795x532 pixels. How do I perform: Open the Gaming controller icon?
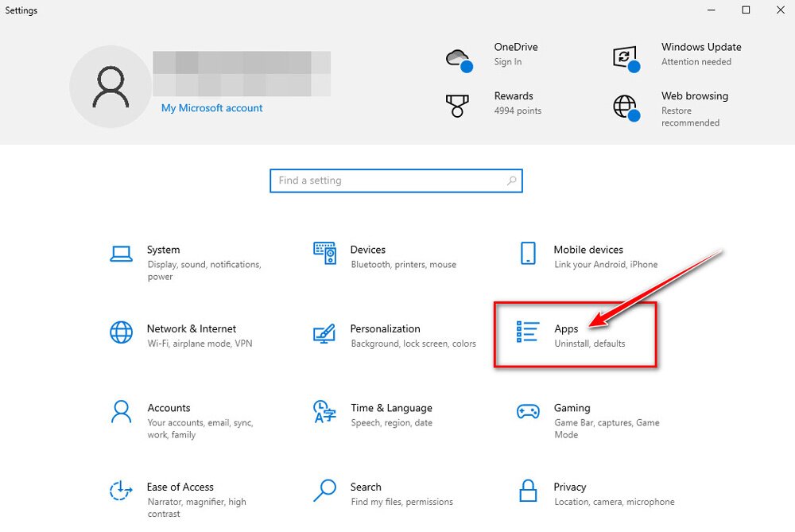[x=528, y=411]
